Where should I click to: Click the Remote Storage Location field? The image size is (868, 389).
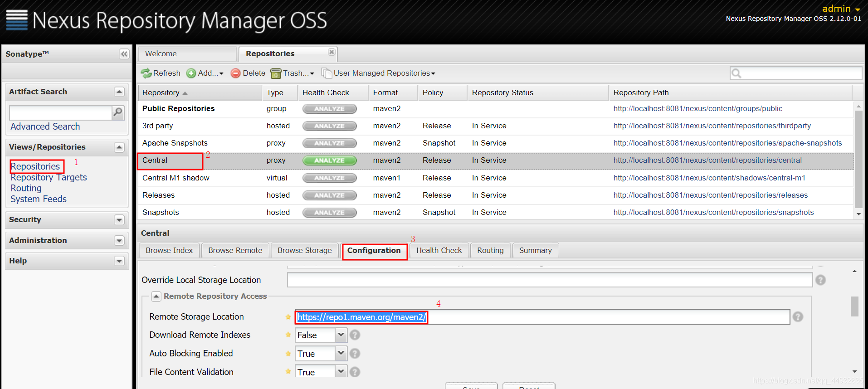[x=542, y=317]
